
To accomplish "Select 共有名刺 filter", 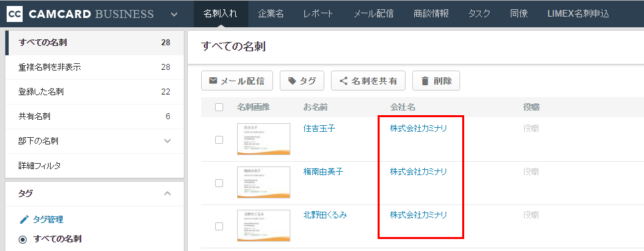I will (x=95, y=117).
